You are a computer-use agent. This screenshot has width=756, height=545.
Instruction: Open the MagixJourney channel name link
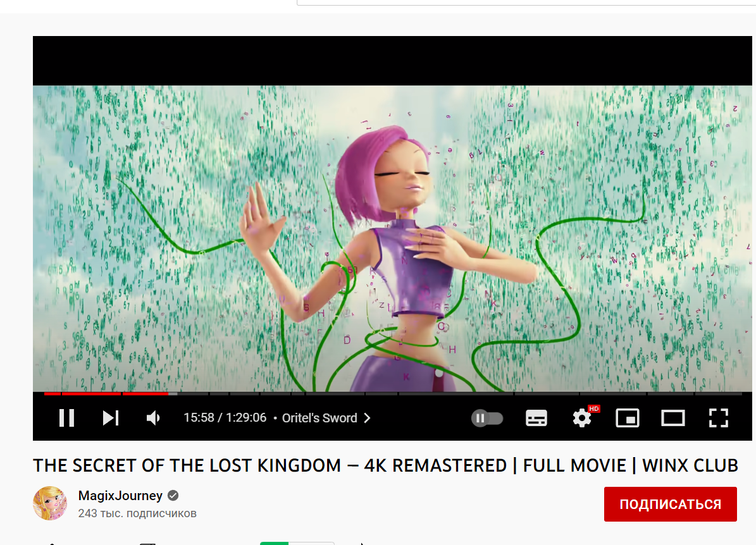click(x=120, y=495)
